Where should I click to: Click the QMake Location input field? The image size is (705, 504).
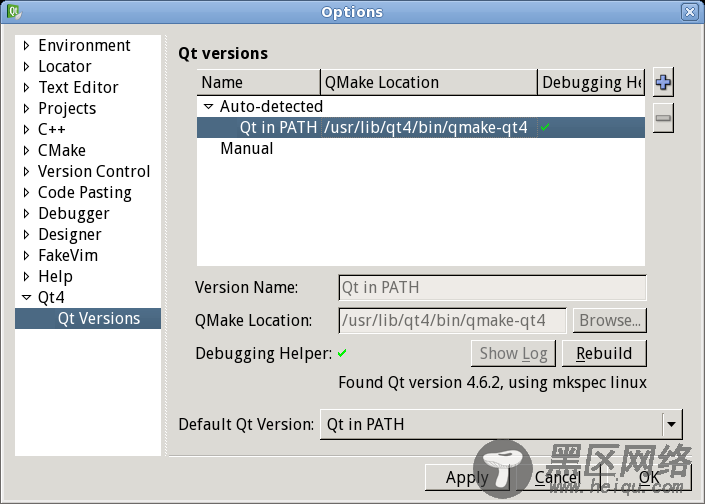click(452, 321)
